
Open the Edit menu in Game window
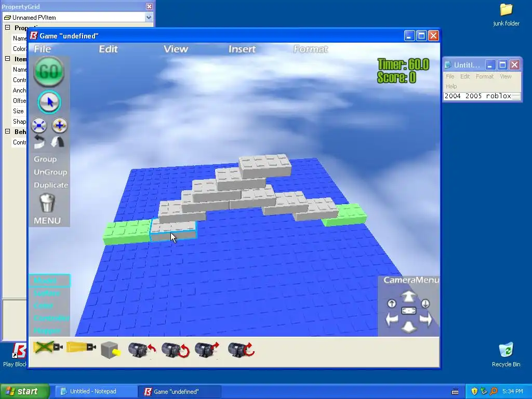pyautogui.click(x=108, y=49)
